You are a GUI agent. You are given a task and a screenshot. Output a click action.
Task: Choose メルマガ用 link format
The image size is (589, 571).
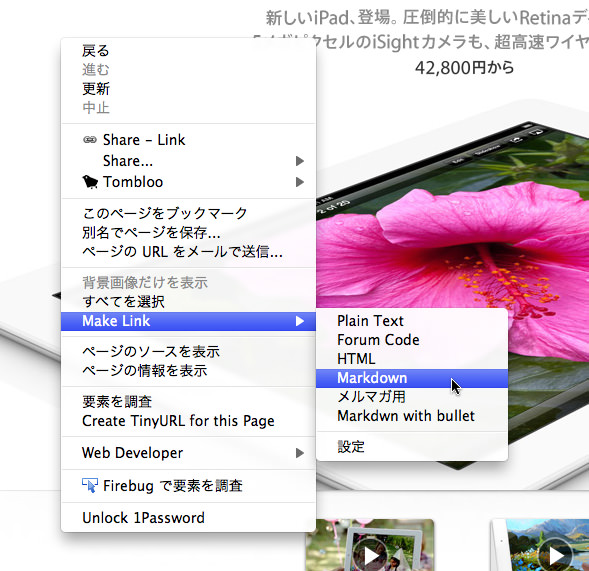tap(412, 397)
